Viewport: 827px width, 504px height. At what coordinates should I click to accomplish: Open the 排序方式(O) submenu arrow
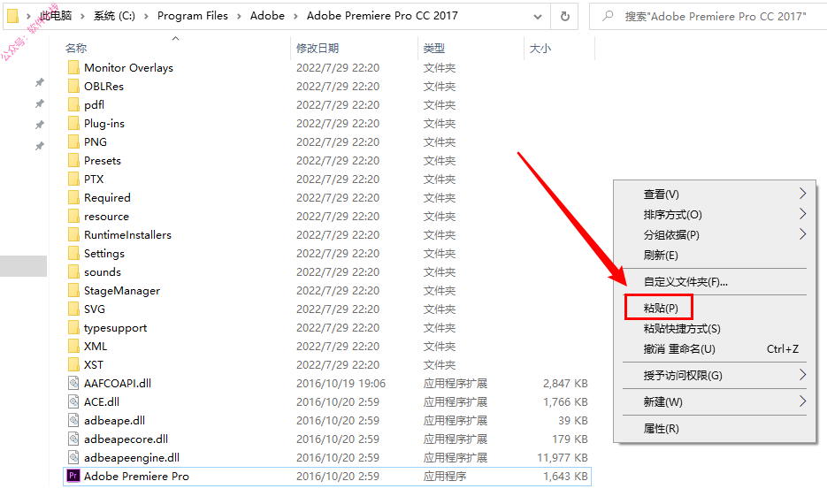pos(802,213)
